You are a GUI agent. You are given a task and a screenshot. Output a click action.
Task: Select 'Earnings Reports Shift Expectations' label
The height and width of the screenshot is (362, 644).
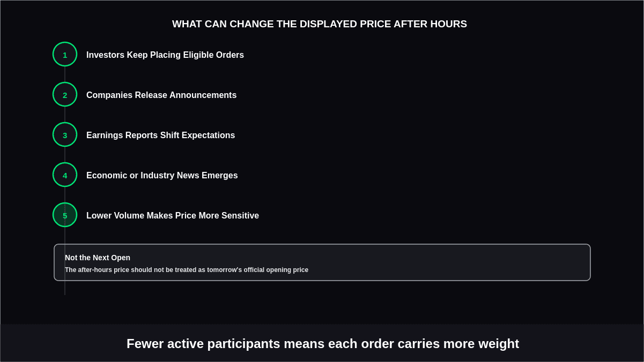click(160, 135)
